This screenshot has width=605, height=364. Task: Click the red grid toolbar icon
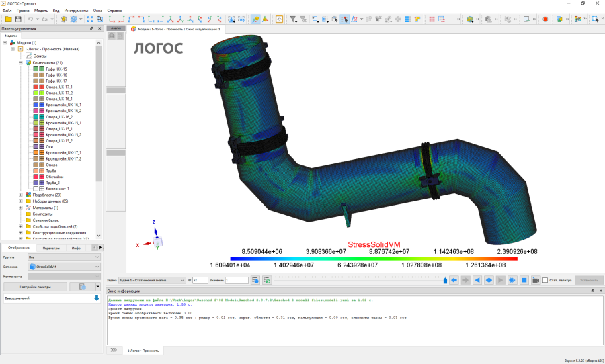click(x=432, y=19)
